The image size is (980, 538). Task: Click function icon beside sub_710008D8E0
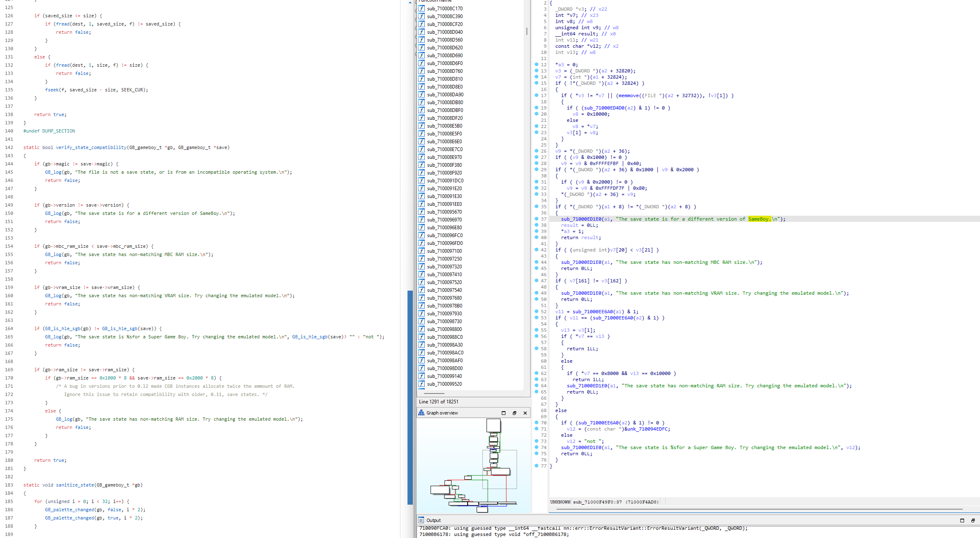tap(421, 86)
